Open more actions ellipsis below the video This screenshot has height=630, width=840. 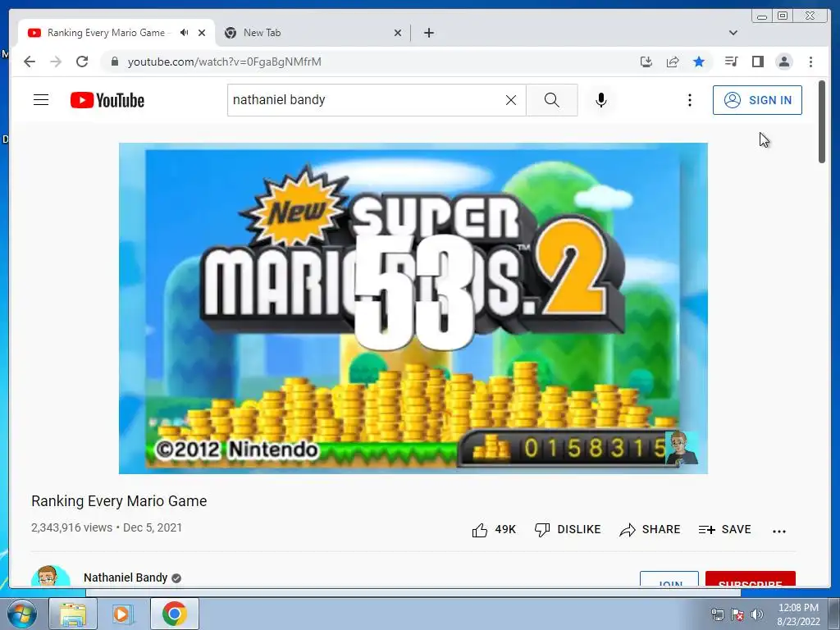tap(779, 531)
